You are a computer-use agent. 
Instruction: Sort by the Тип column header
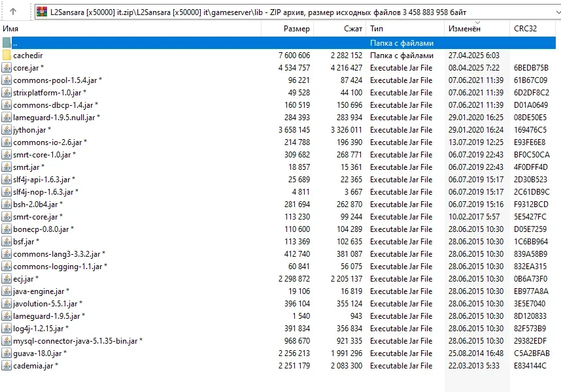click(x=377, y=29)
